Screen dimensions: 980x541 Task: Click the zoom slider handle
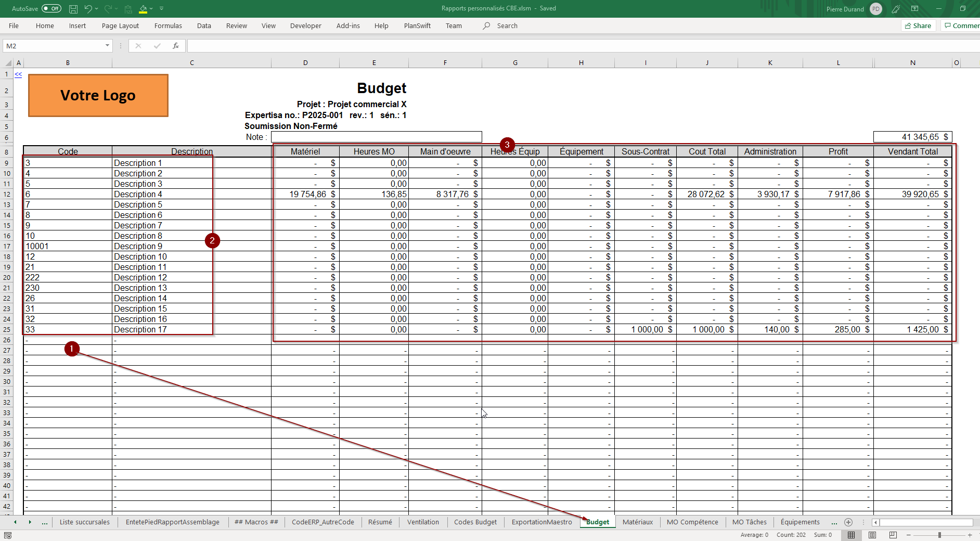[x=939, y=535]
